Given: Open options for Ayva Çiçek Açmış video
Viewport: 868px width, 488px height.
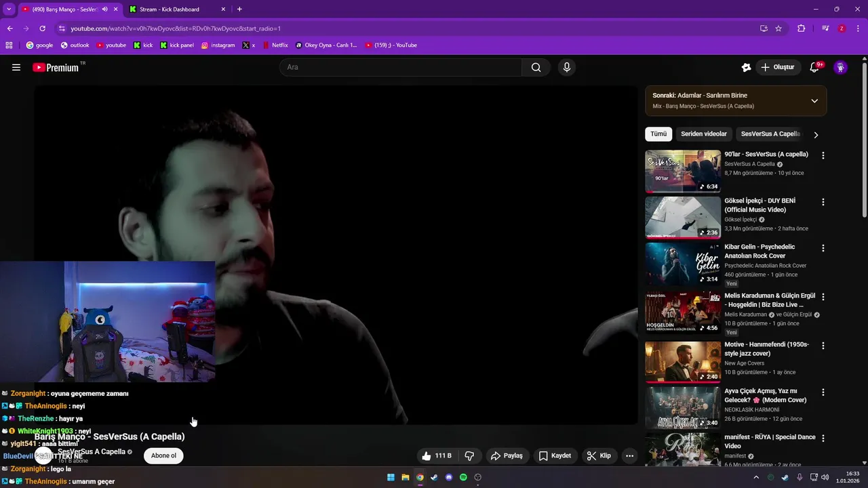Looking at the screenshot, I should (823, 392).
